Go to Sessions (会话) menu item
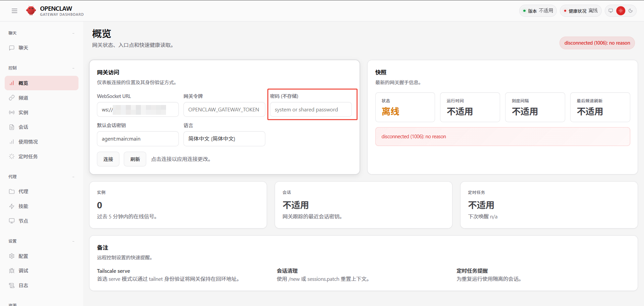644x306 pixels. click(x=23, y=127)
